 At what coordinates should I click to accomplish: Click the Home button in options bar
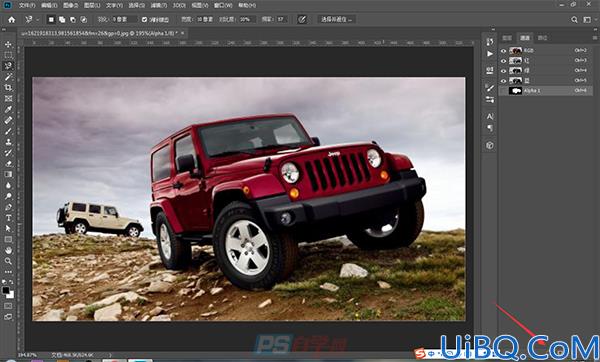click(x=12, y=19)
